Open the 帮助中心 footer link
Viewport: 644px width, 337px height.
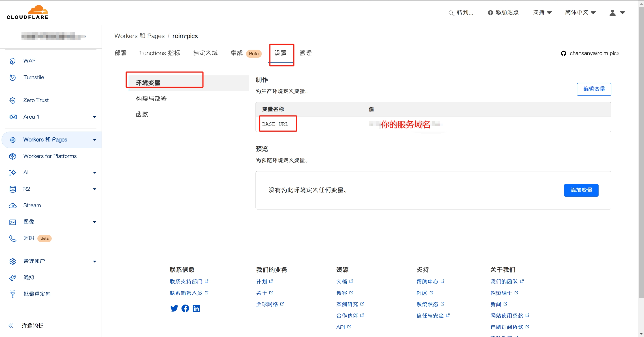(430, 282)
